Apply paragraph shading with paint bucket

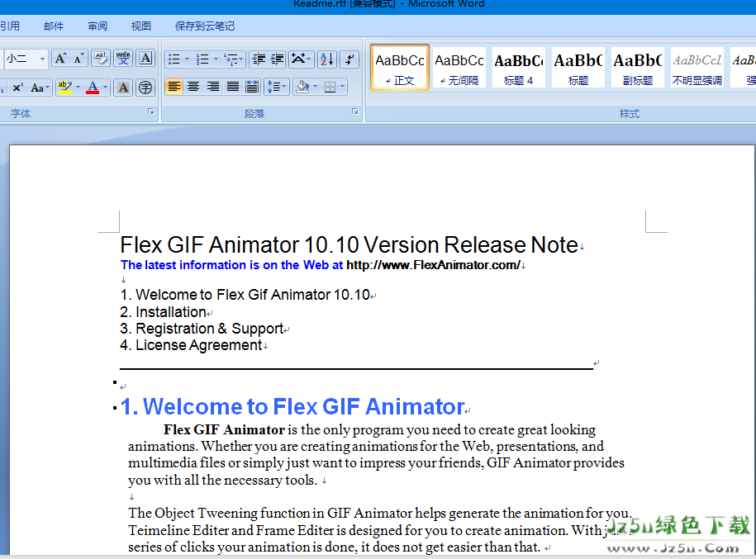[x=302, y=87]
